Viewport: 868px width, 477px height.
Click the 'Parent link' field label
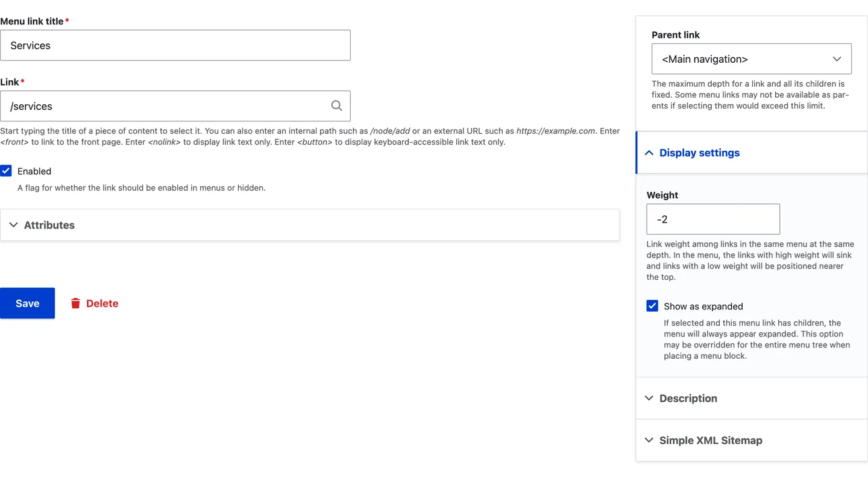(676, 35)
